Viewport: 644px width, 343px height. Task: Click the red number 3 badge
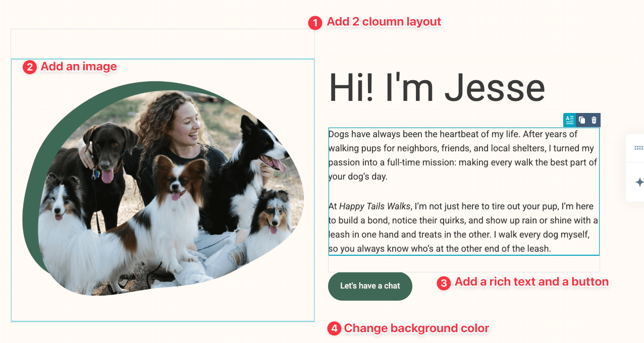click(x=443, y=283)
